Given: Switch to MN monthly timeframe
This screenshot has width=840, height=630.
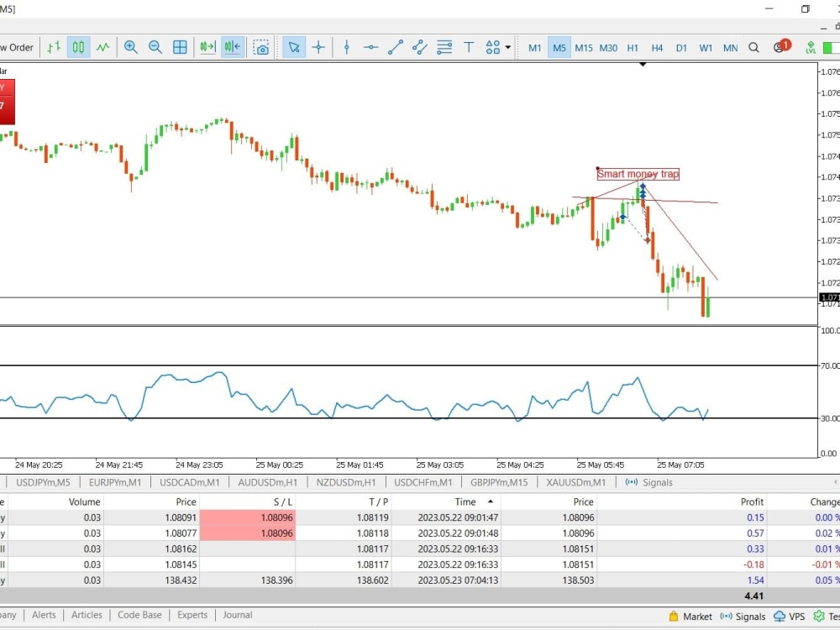Looking at the screenshot, I should pos(731,48).
